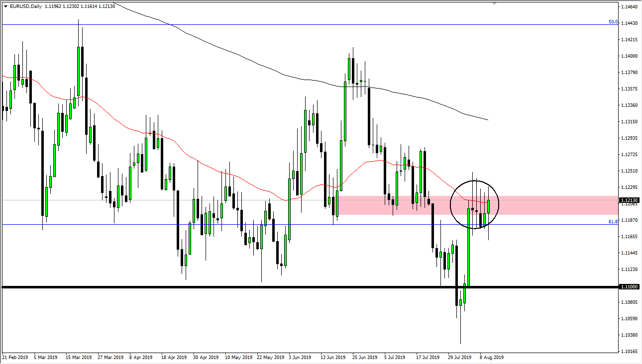Select the long lower wick candle near 29 Jul
The height and width of the screenshot is (364, 642).
(460, 303)
